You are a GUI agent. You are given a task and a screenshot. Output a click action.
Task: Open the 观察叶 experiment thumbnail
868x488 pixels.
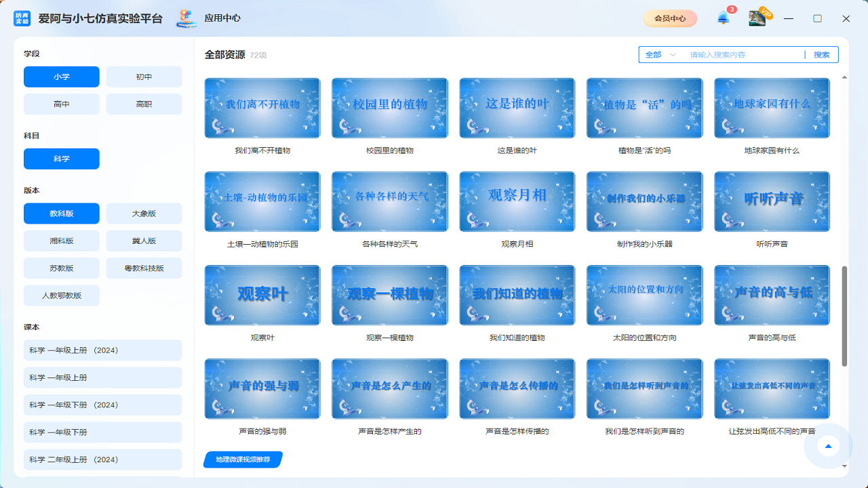click(262, 295)
